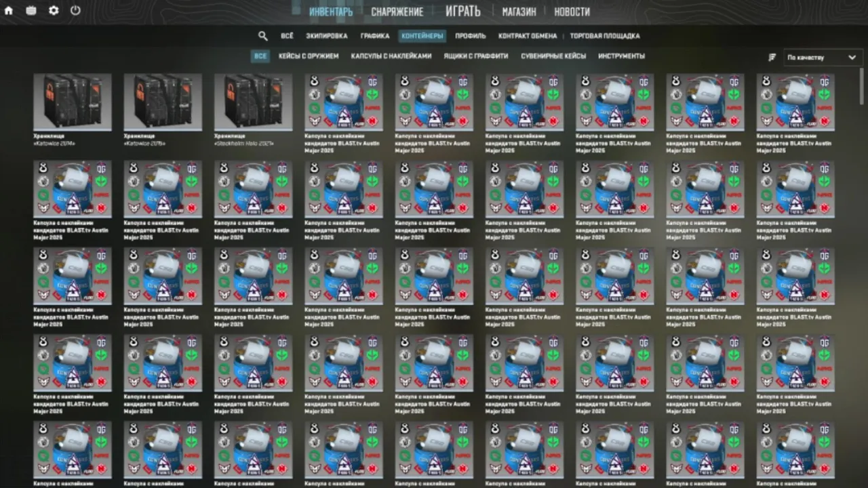The image size is (868, 488).
Task: Show the Всё inventory category
Action: 287,36
